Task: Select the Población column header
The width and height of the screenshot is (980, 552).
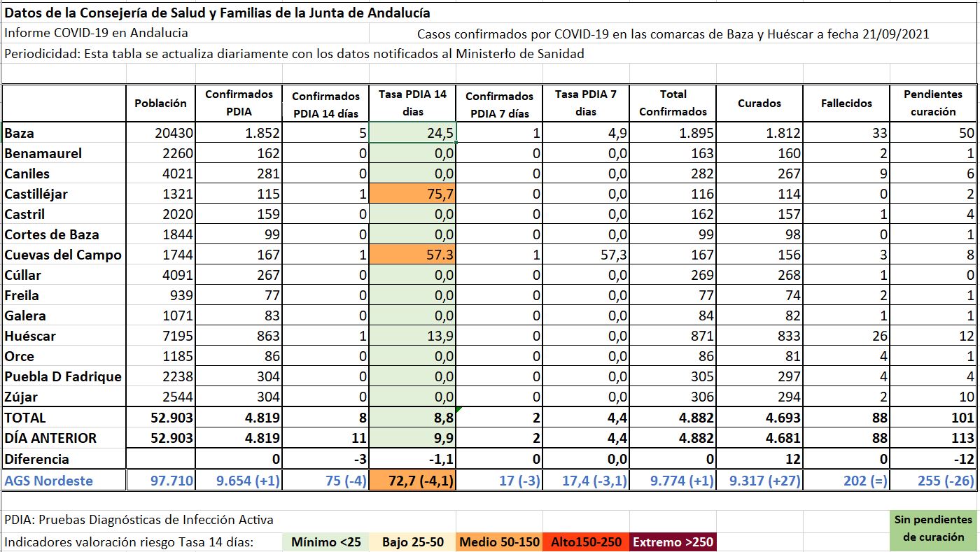Action: point(160,103)
